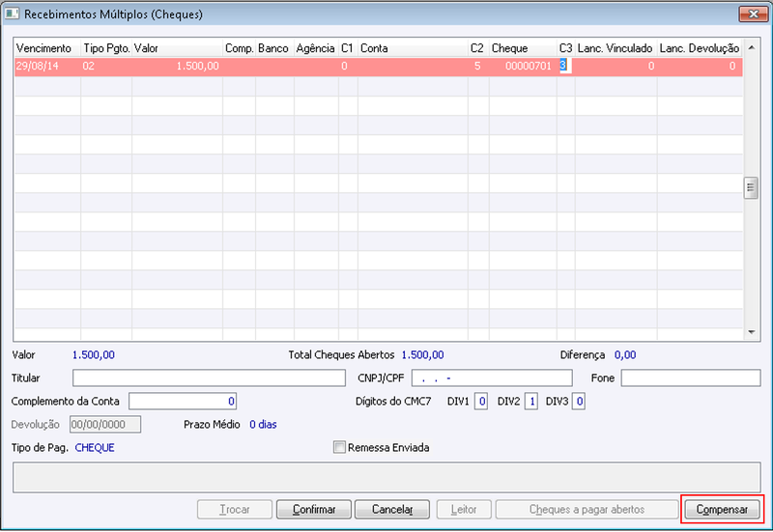This screenshot has width=773, height=532.
Task: Open Cheques a pagar abertos
Action: (x=587, y=510)
